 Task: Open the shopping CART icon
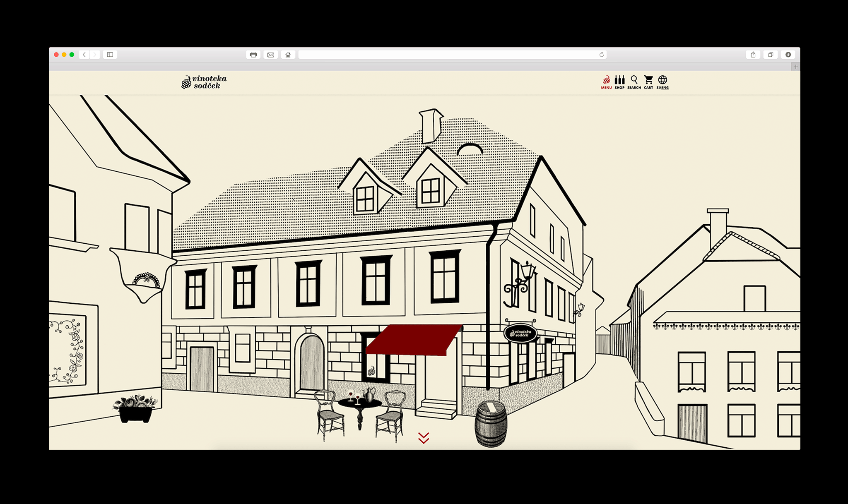click(x=648, y=82)
